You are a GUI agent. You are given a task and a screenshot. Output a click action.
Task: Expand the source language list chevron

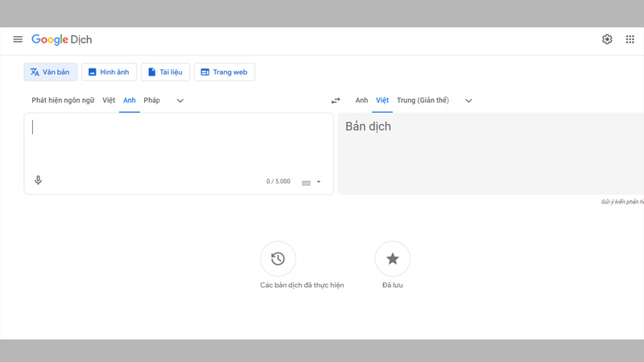[x=180, y=101]
